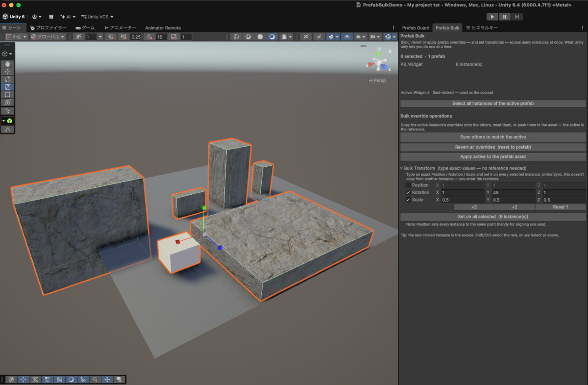Click the rotation snap angle icon

tap(149, 37)
